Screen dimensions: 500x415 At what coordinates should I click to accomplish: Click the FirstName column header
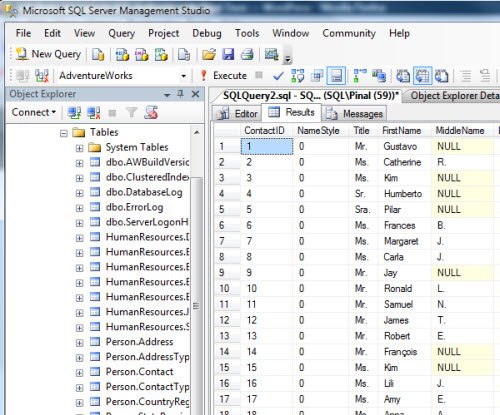click(x=404, y=130)
